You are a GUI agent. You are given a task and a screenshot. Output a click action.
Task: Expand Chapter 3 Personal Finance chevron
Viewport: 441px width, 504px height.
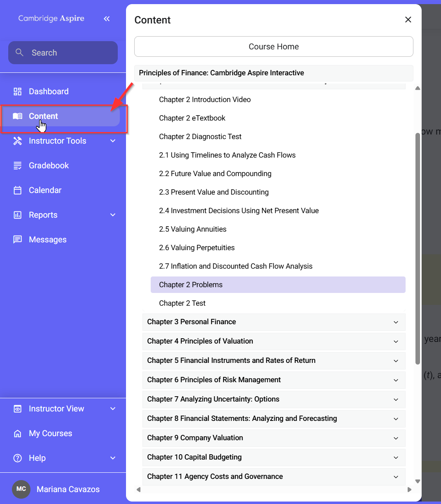pos(396,322)
